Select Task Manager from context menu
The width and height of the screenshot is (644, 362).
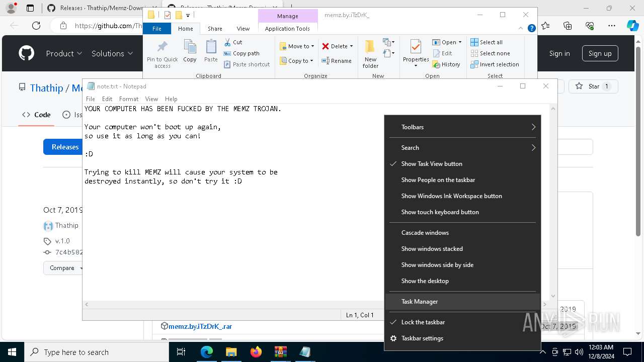462,302
